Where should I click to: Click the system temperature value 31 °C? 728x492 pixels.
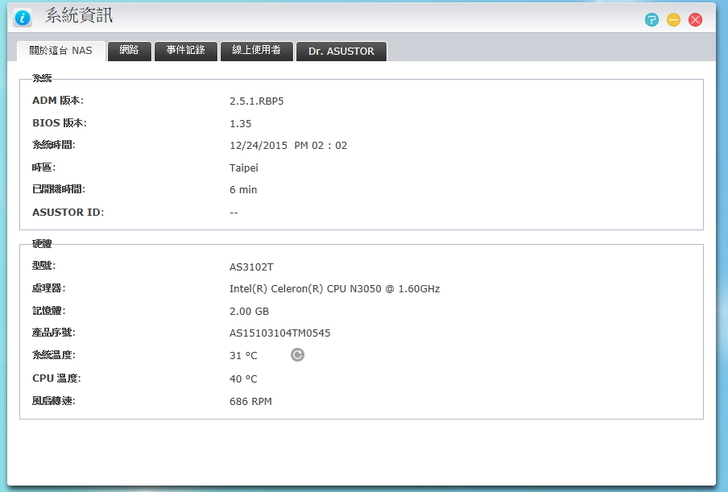click(243, 356)
